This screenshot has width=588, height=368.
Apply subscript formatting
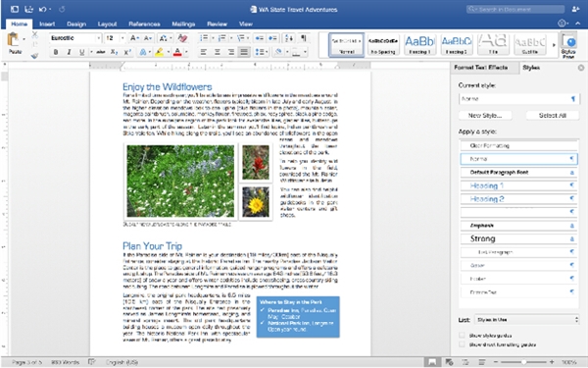114,52
